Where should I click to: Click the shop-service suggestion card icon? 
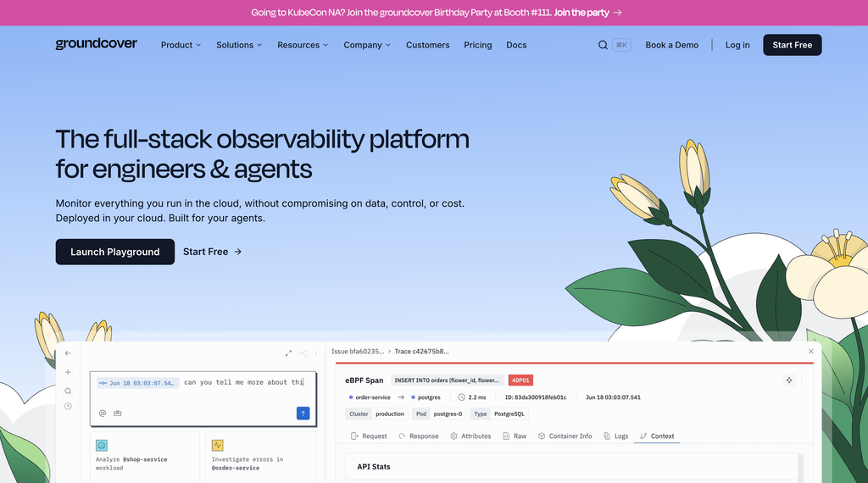coord(102,445)
